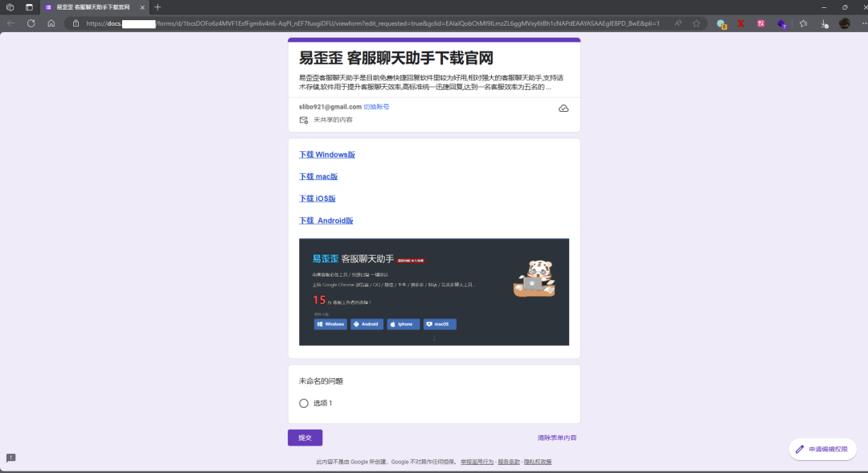Open the 下载 Windows版 link
The height and width of the screenshot is (473, 868).
[327, 154]
